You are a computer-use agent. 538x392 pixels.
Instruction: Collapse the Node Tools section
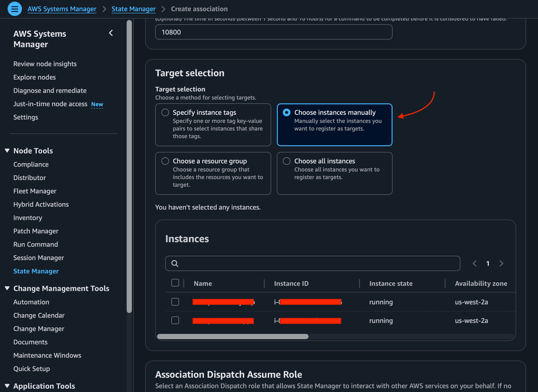point(7,151)
